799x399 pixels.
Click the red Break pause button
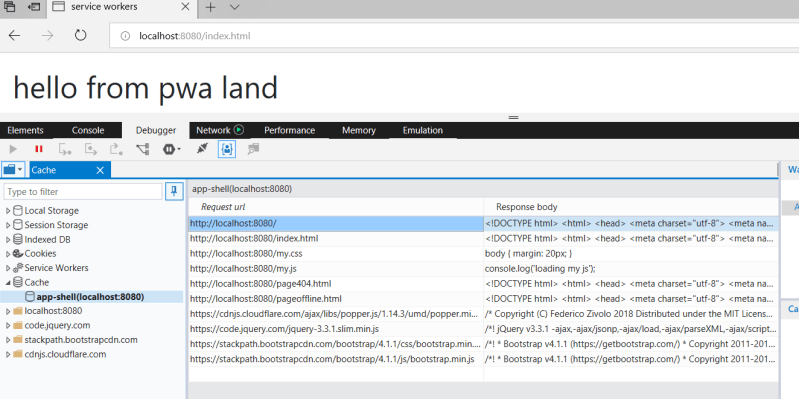(x=39, y=149)
